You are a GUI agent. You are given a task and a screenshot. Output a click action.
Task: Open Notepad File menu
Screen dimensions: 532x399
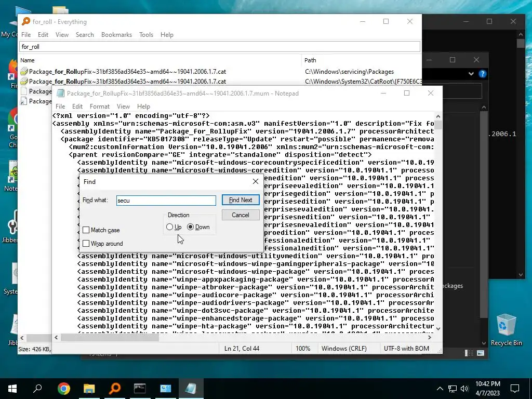click(x=60, y=106)
